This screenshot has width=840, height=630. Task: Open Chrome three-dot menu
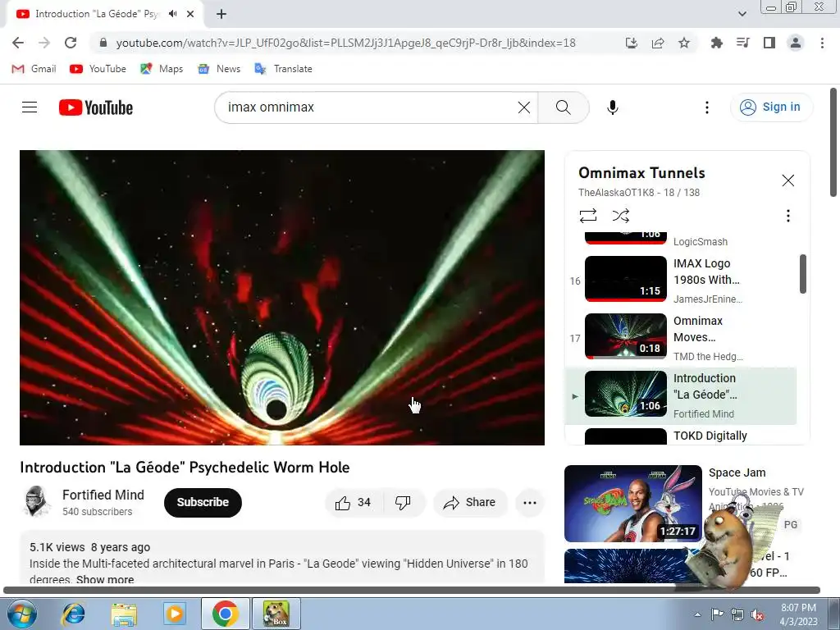[822, 43]
